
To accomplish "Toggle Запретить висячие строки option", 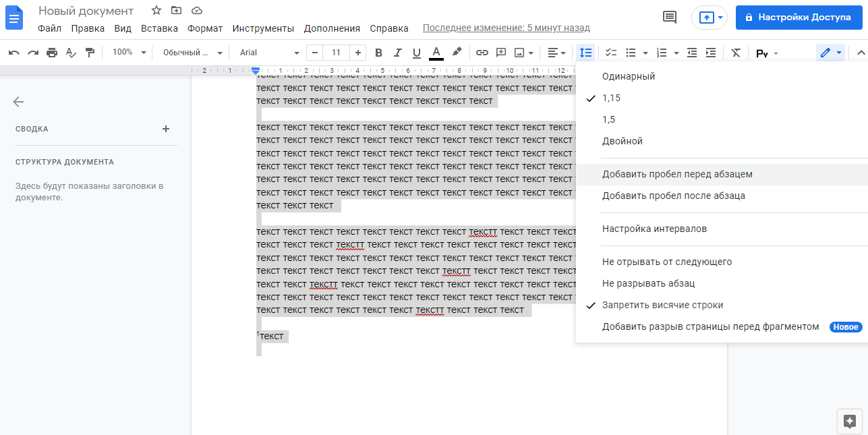I will point(662,305).
